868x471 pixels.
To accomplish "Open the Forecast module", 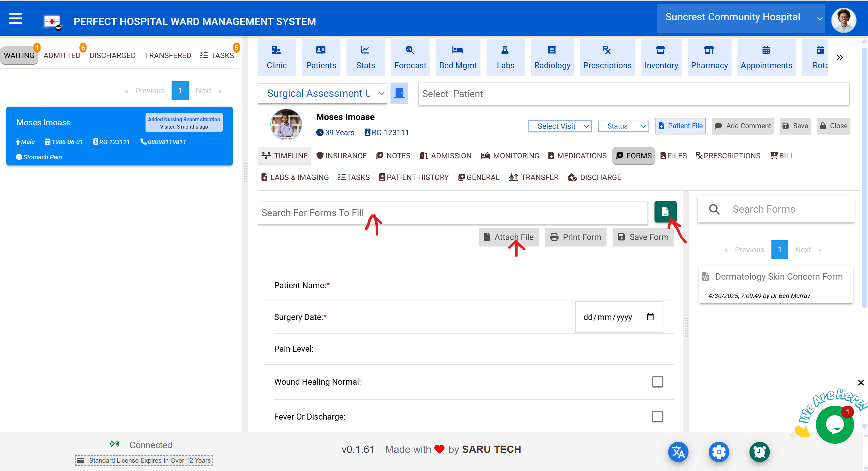I will click(x=410, y=57).
